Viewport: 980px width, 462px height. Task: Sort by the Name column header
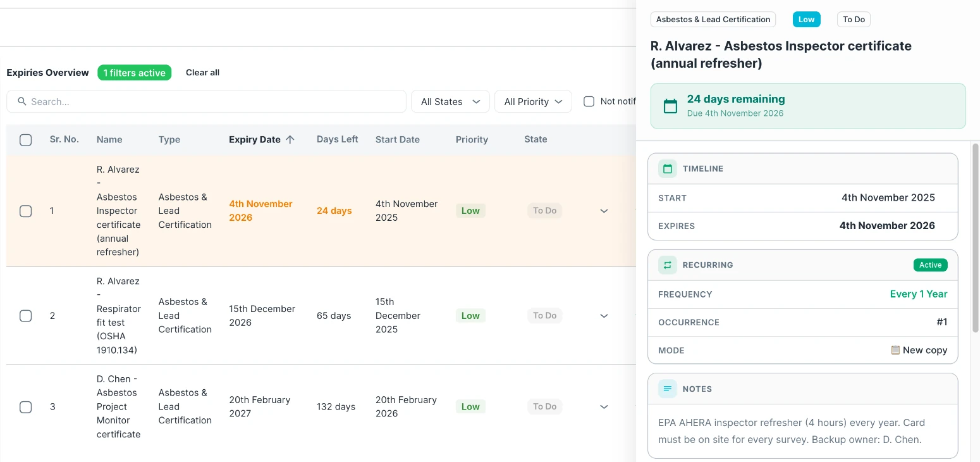[x=109, y=139]
